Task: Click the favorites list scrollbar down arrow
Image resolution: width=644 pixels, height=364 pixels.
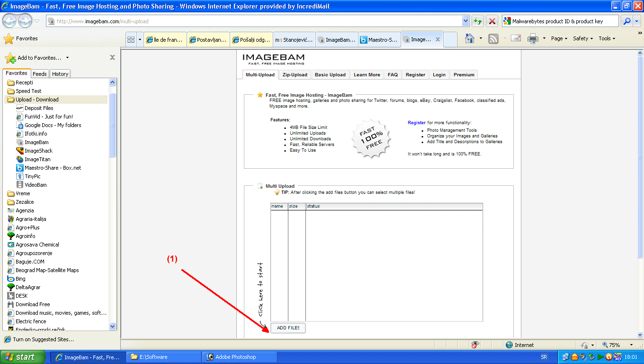Action: (113, 326)
